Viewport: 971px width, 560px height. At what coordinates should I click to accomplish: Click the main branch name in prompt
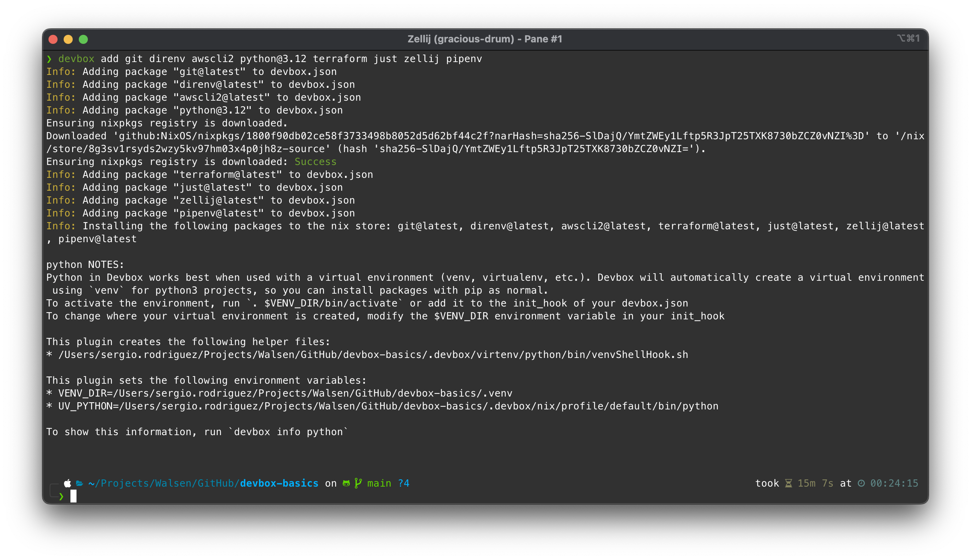[x=379, y=484]
